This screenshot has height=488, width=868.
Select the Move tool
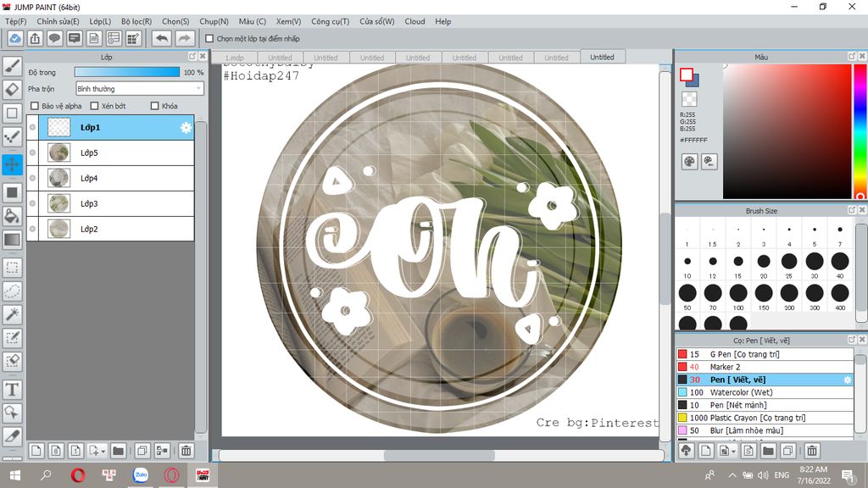12,164
